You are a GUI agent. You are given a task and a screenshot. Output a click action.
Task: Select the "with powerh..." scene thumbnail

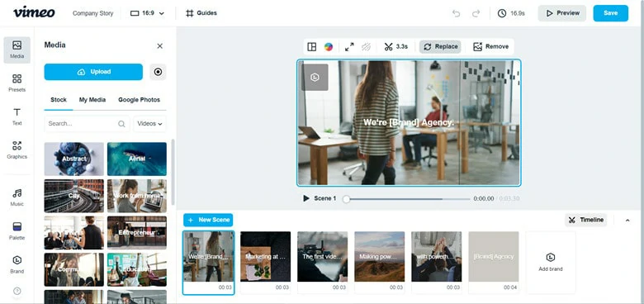(437, 263)
